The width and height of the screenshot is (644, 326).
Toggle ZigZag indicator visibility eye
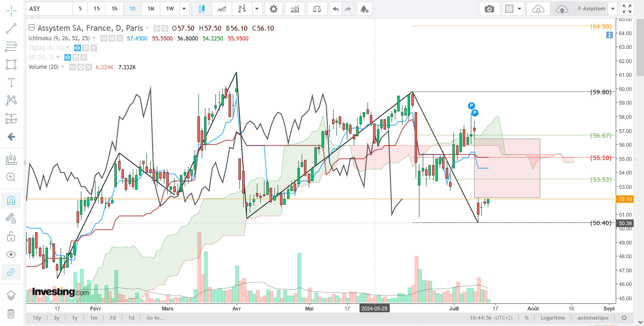pyautogui.click(x=78, y=48)
